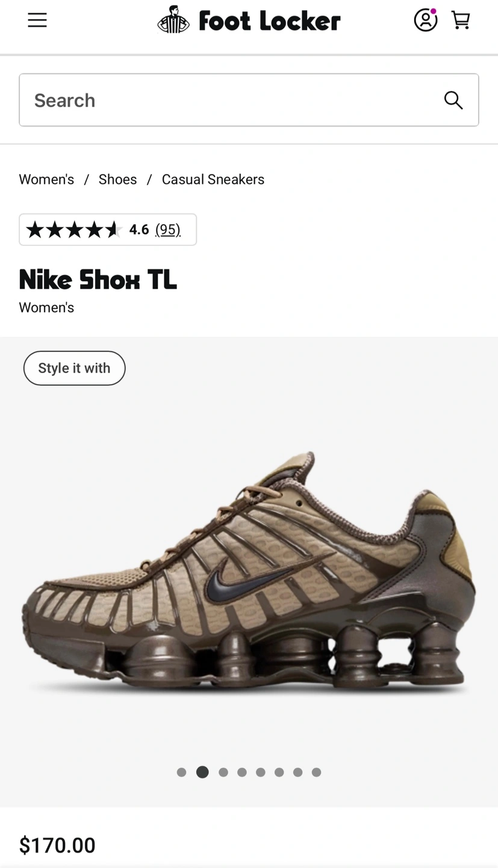Image resolution: width=498 pixels, height=868 pixels.
Task: Select the sixth carousel dot
Action: click(x=279, y=772)
